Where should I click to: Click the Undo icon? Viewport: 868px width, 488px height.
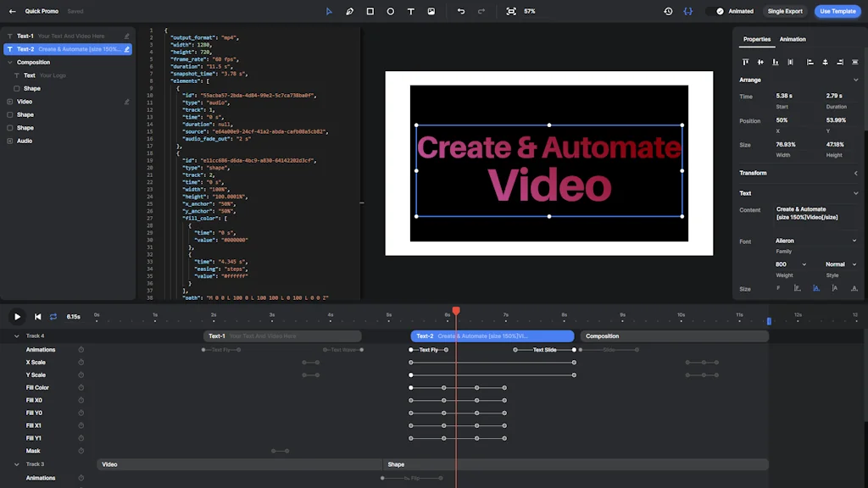[460, 11]
